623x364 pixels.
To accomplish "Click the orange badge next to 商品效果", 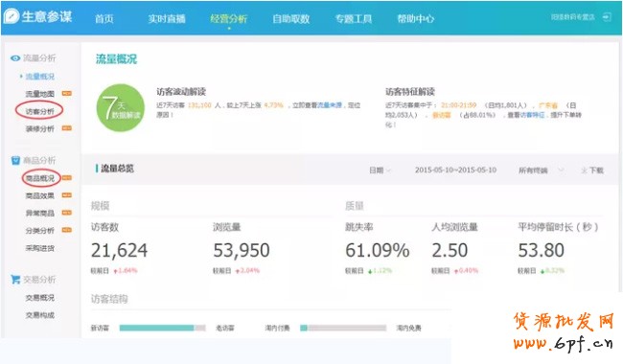I will [x=67, y=195].
